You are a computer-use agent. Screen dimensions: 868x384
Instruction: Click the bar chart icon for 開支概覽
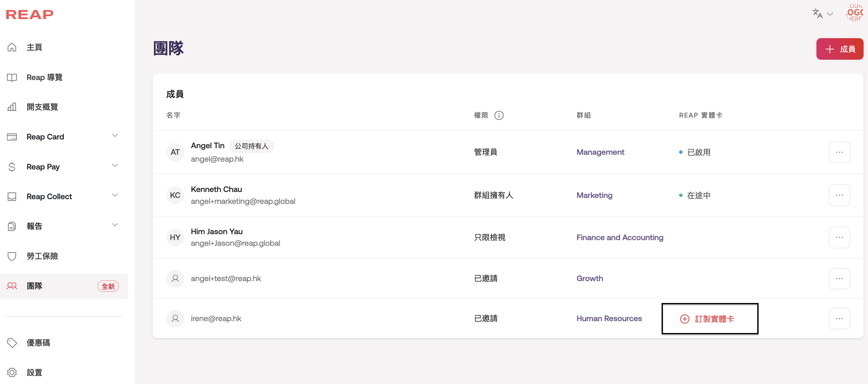12,107
